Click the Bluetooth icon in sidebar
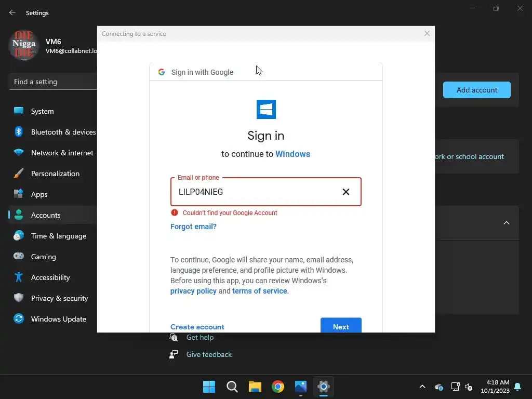 pos(19,131)
